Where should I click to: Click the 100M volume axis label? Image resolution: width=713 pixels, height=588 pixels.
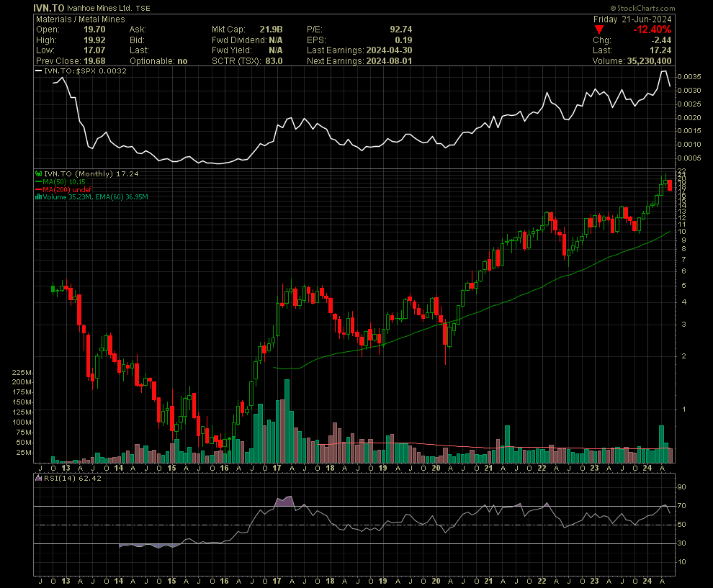(22, 422)
